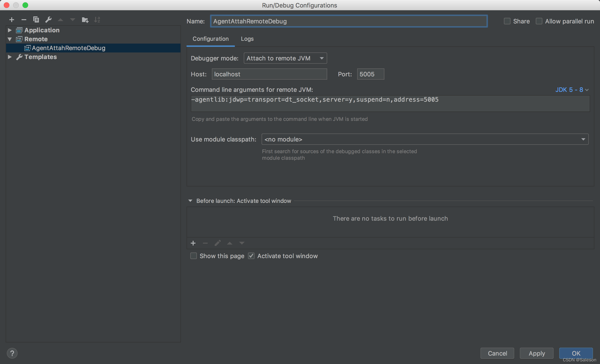Screen dimensions: 600x364
Task: Switch to Logs tab
Action: click(x=247, y=39)
